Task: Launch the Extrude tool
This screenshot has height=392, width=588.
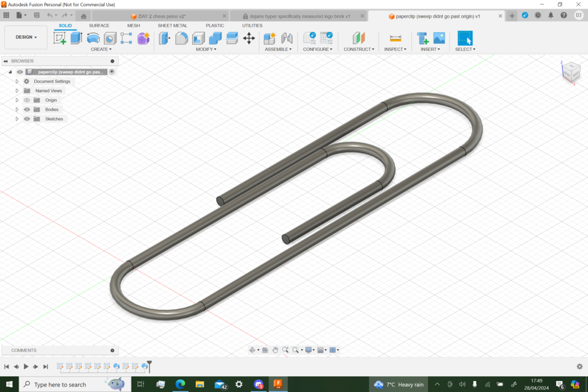Action: coord(75,38)
